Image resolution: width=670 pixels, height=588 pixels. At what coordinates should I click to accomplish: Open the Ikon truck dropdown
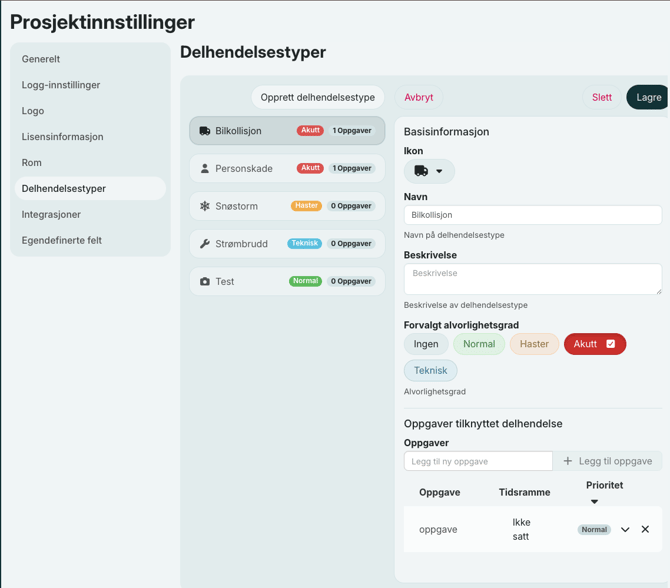pyautogui.click(x=429, y=171)
